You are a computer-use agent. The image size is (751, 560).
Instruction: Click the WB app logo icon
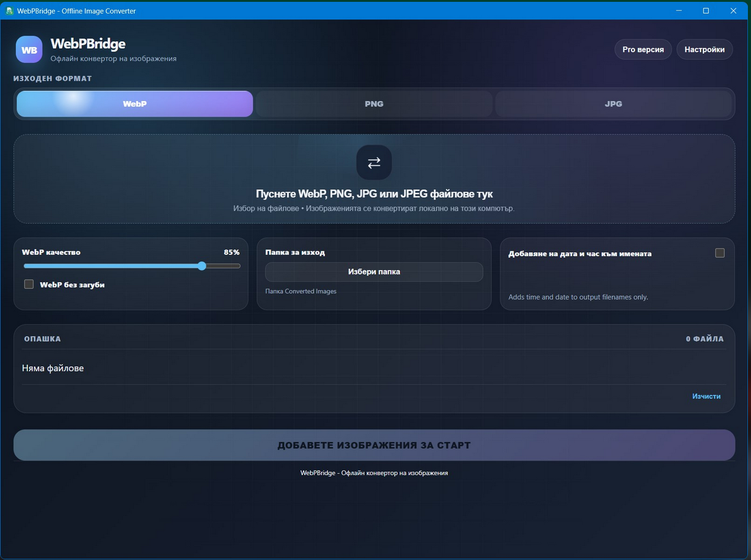click(x=29, y=50)
